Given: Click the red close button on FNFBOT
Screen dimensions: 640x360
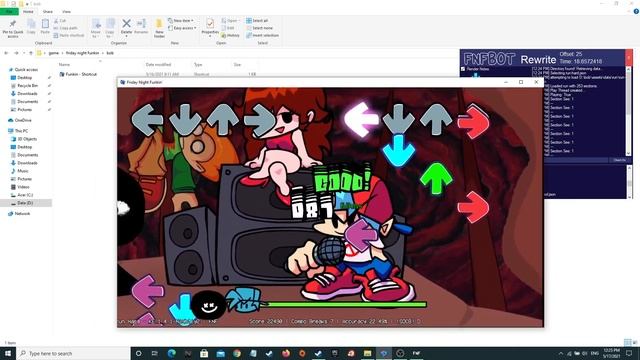Looking at the screenshot, I should coord(629,58).
